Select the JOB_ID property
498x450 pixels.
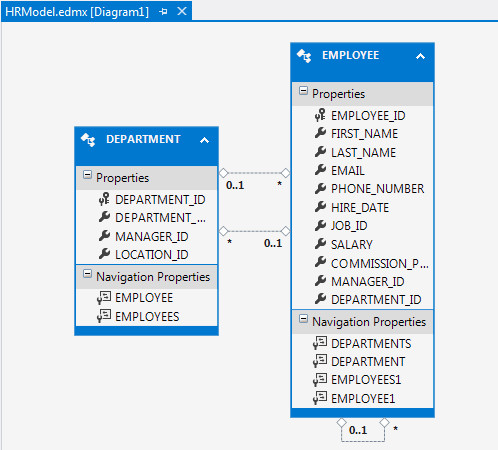tap(349, 226)
